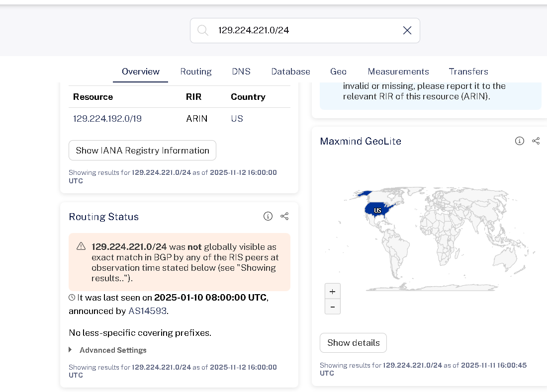The image size is (547, 392).
Task: Zoom out on the GeoLite map
Action: tap(332, 307)
